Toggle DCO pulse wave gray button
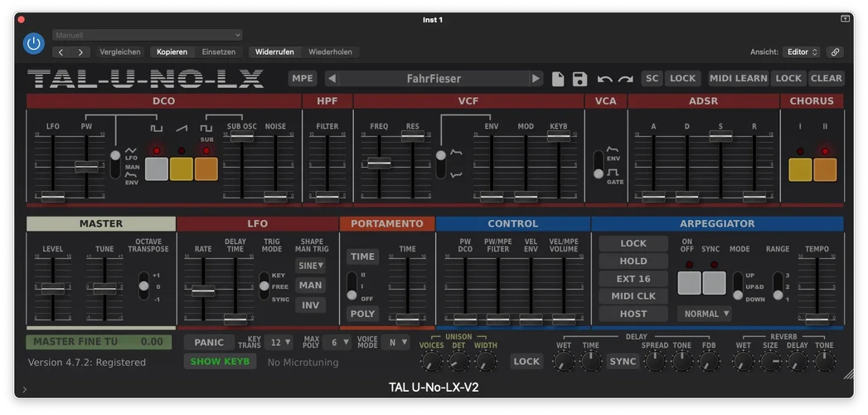This screenshot has height=415, width=868. (x=157, y=169)
